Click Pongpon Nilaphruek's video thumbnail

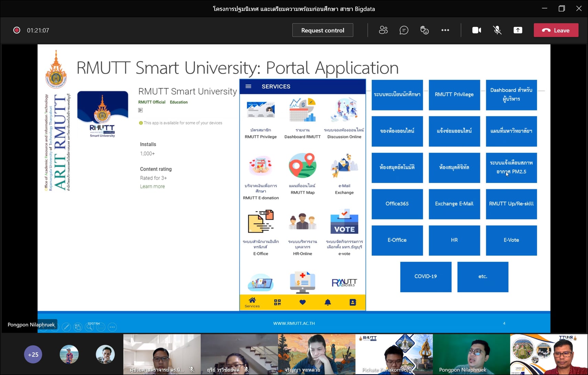tap(471, 354)
